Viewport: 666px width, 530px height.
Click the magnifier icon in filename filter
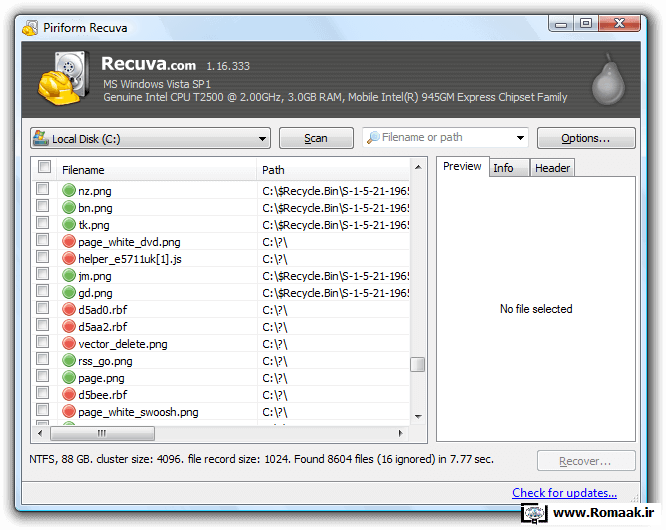(373, 137)
